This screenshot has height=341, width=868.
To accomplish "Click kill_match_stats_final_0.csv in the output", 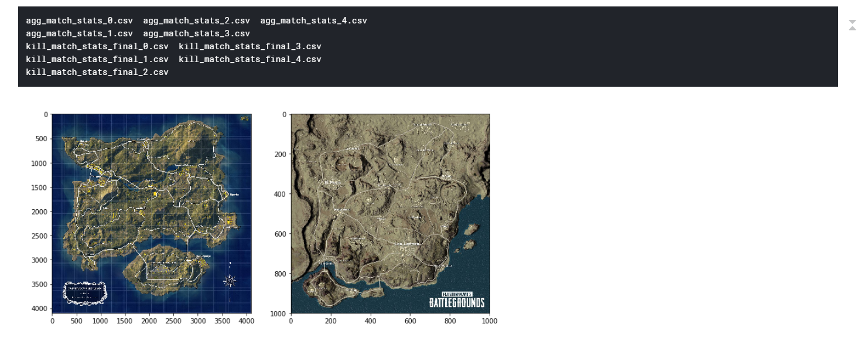I will 97,46.
